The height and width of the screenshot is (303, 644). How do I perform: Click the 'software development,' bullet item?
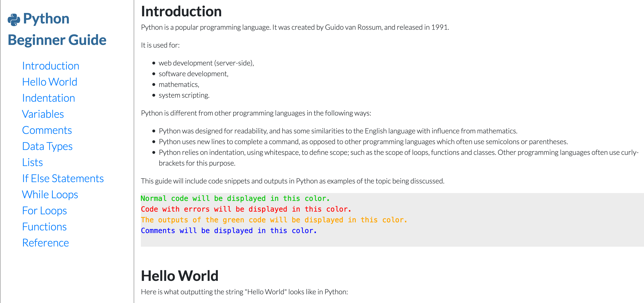click(193, 74)
